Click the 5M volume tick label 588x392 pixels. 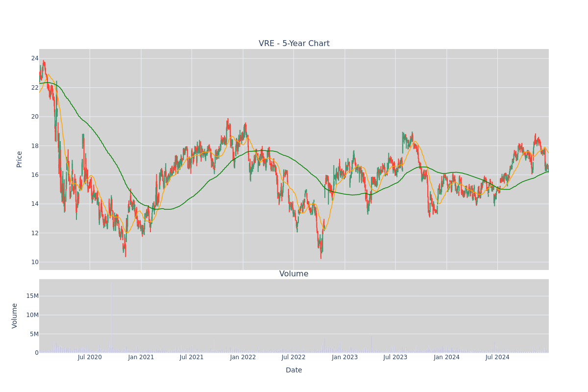tap(34, 334)
